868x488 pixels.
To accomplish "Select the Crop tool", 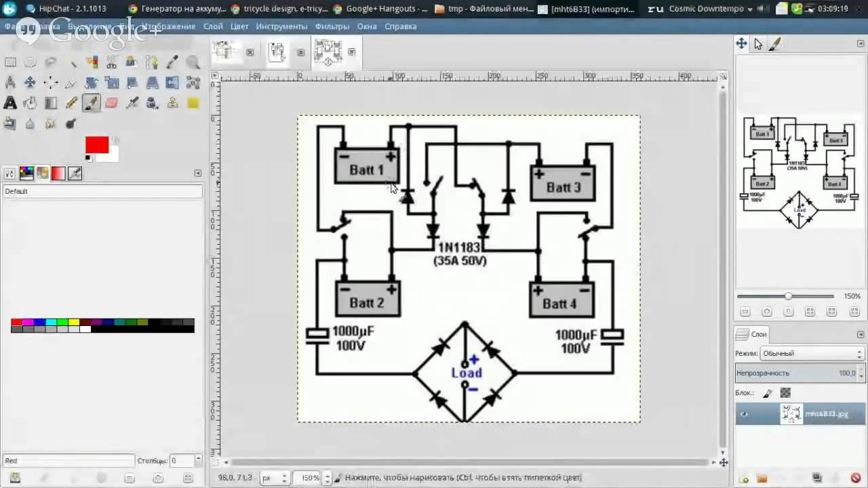I will [x=71, y=83].
